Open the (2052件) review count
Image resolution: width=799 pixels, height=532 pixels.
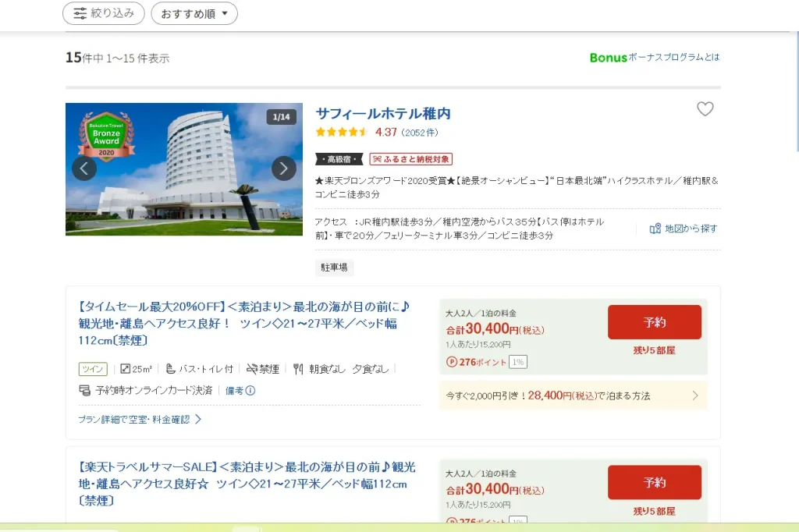419,133
